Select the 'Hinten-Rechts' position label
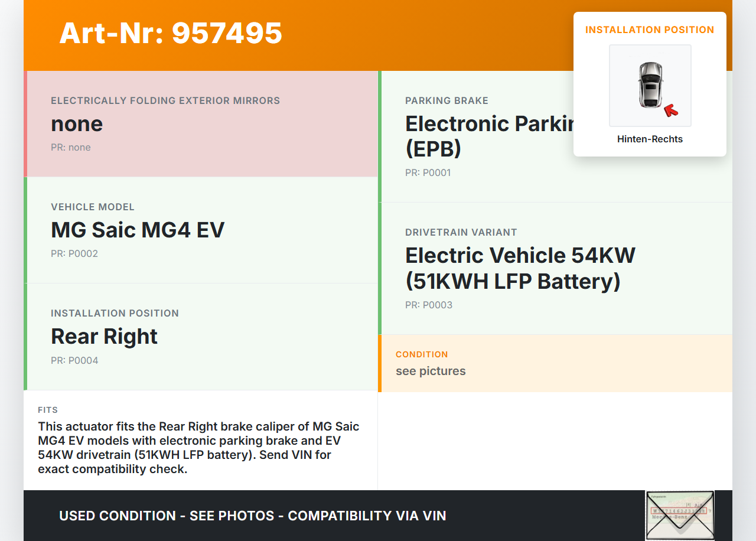 pos(650,139)
